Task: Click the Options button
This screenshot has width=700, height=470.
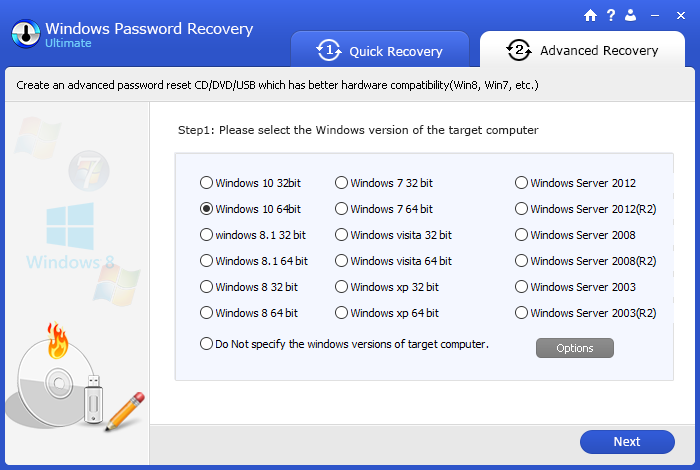Action: click(x=575, y=348)
